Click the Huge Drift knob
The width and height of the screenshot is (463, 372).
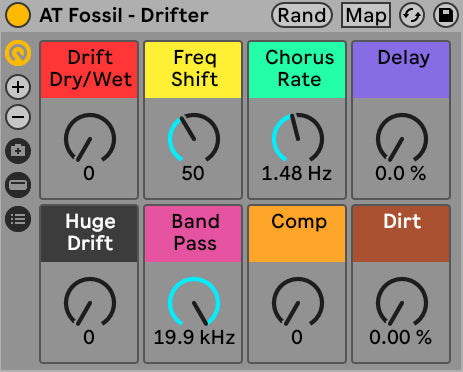click(90, 302)
